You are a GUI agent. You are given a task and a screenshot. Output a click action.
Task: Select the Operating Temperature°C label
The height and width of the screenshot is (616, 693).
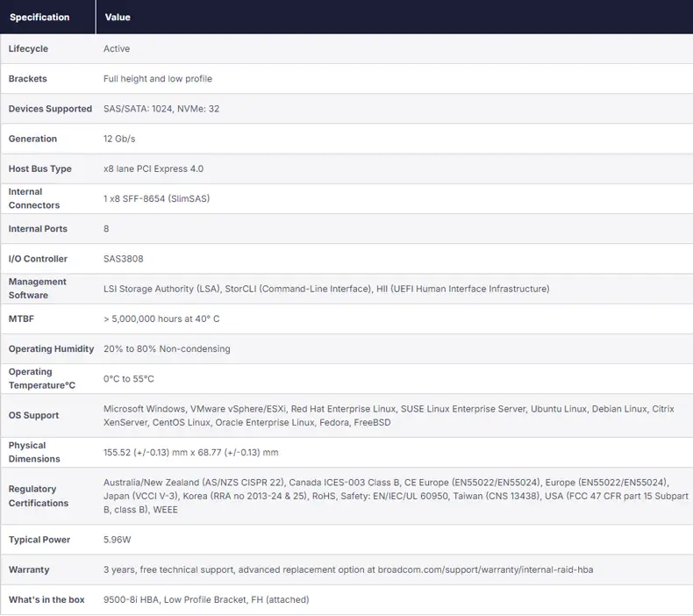42,378
